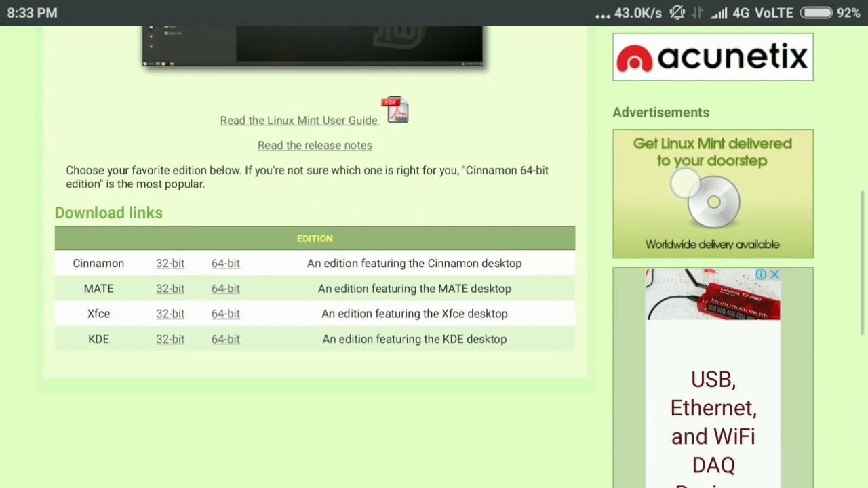Select the KDE edition name cell
868x488 pixels.
98,339
